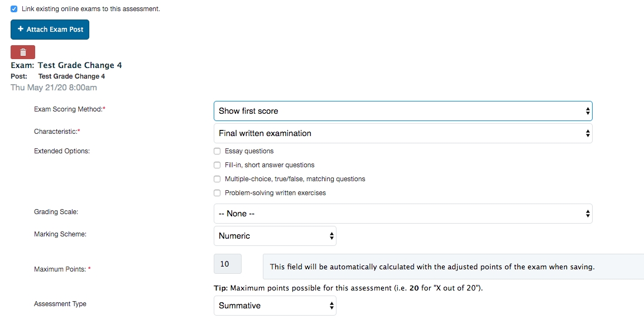Click the Essay questions label text
644x324 pixels.
(249, 151)
